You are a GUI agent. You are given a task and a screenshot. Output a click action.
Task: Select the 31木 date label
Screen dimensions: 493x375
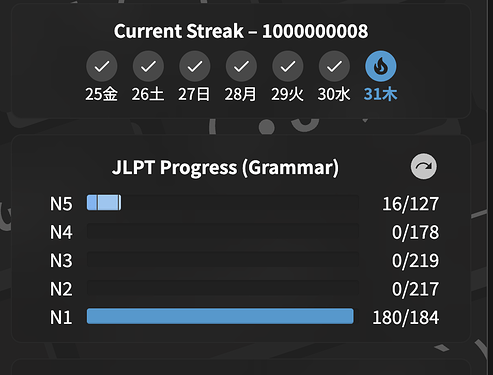pyautogui.click(x=380, y=94)
